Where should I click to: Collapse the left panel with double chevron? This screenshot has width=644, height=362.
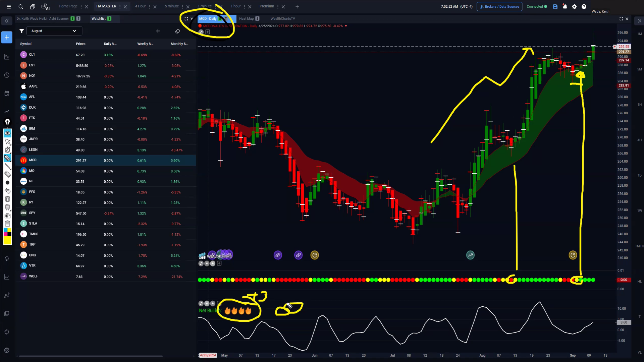tap(7, 21)
